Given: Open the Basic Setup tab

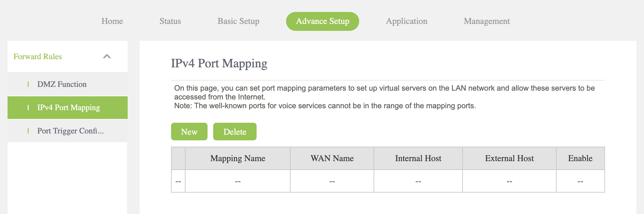Looking at the screenshot, I should click(x=238, y=21).
